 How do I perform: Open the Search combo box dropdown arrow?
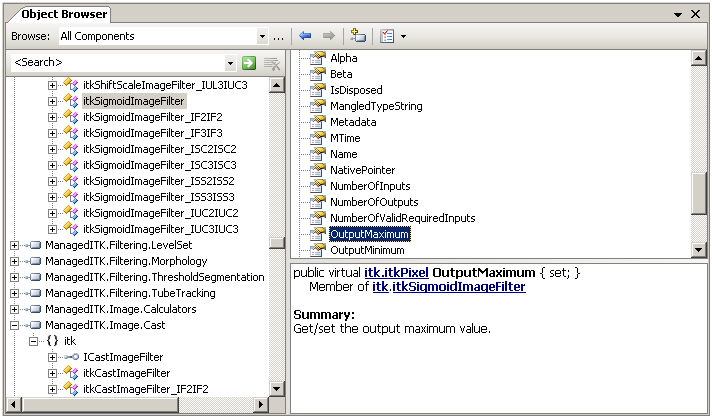coord(231,63)
